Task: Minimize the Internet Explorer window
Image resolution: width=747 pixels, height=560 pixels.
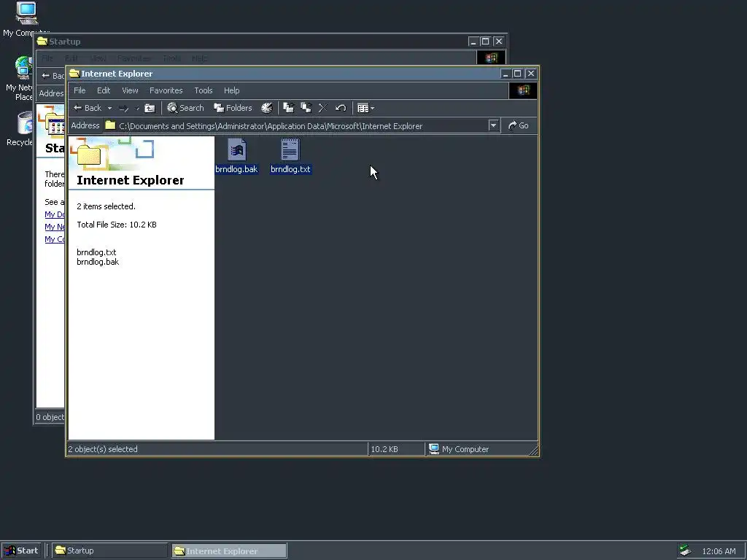Action: point(506,74)
